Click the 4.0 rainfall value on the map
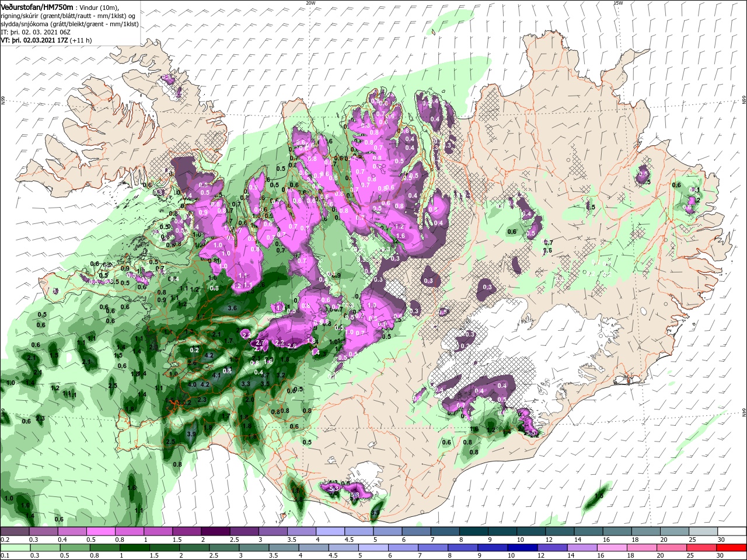The width and height of the screenshot is (747, 560). click(192, 384)
